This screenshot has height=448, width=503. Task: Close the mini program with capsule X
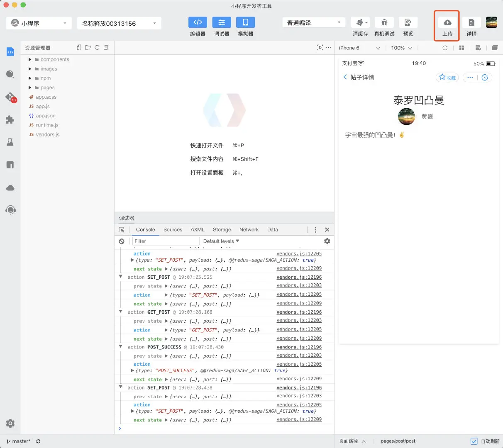[485, 77]
